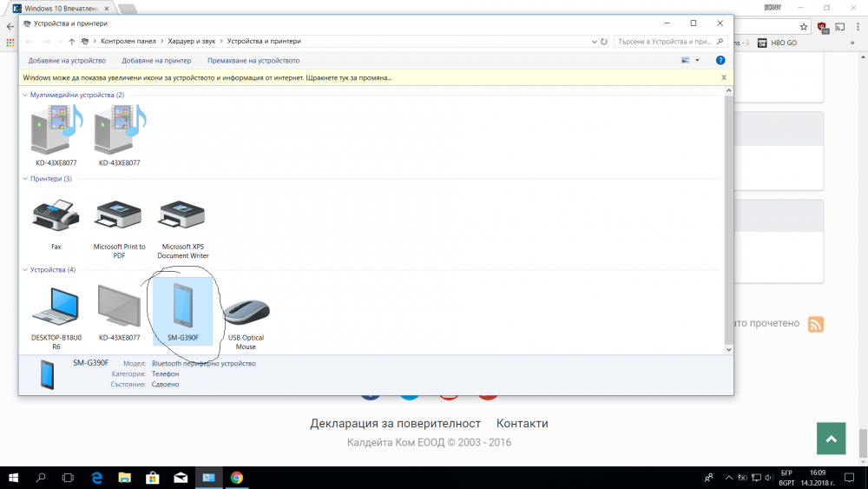Screen dimensions: 868x489
Task: Click the search magnifier in Devices window
Action: point(720,42)
